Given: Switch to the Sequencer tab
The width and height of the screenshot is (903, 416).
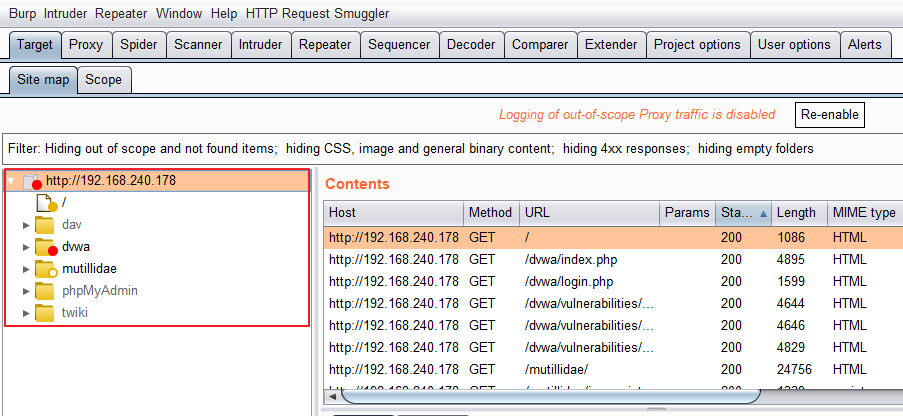Looking at the screenshot, I should tap(399, 45).
